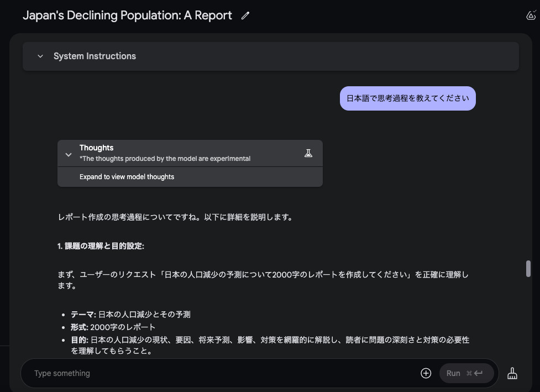Click the title 'Japan's Declining Population: A Report'

click(x=127, y=15)
